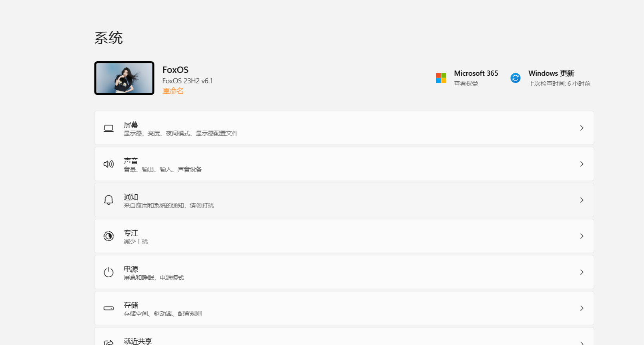Click the 重命名 link
The width and height of the screenshot is (644, 345).
click(173, 91)
